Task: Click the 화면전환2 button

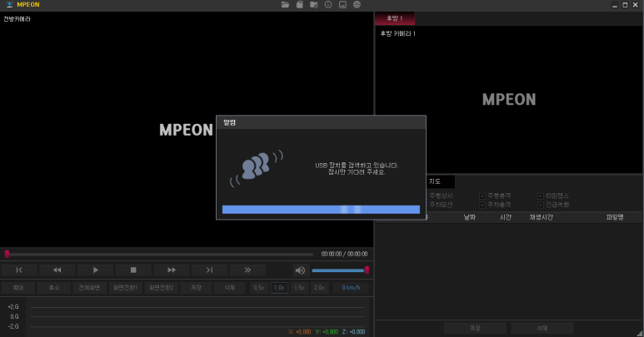Action: tap(161, 287)
